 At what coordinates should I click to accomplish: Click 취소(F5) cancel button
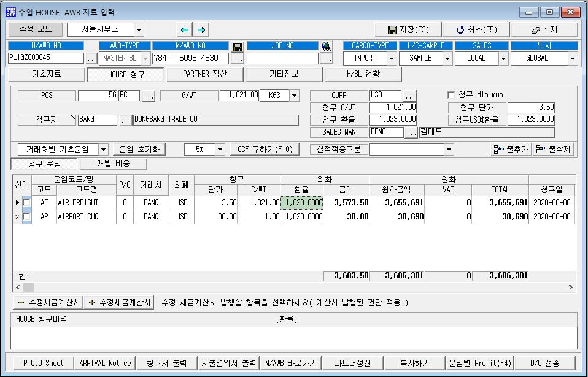click(476, 29)
